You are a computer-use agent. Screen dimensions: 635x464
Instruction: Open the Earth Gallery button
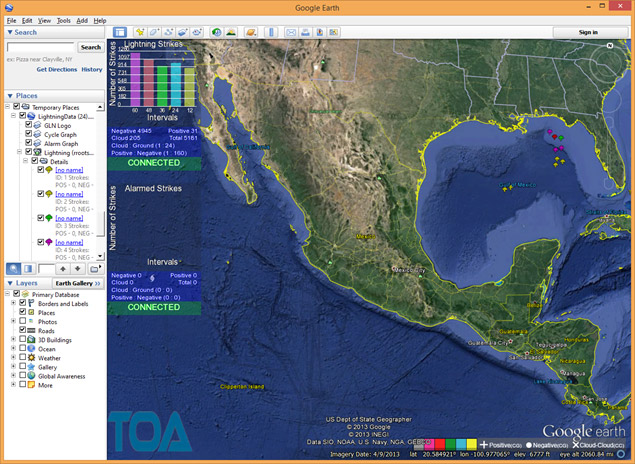(78, 283)
